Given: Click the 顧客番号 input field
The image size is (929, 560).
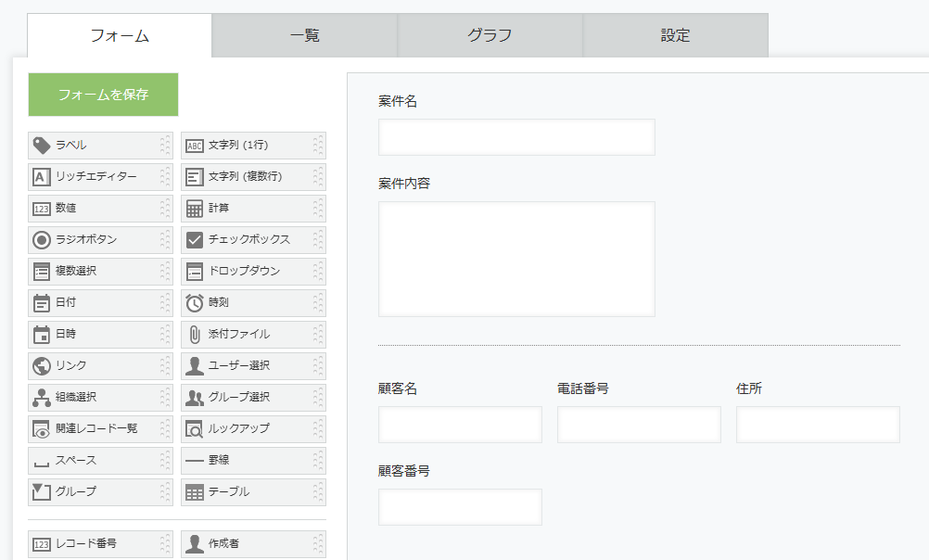Looking at the screenshot, I should tap(461, 506).
